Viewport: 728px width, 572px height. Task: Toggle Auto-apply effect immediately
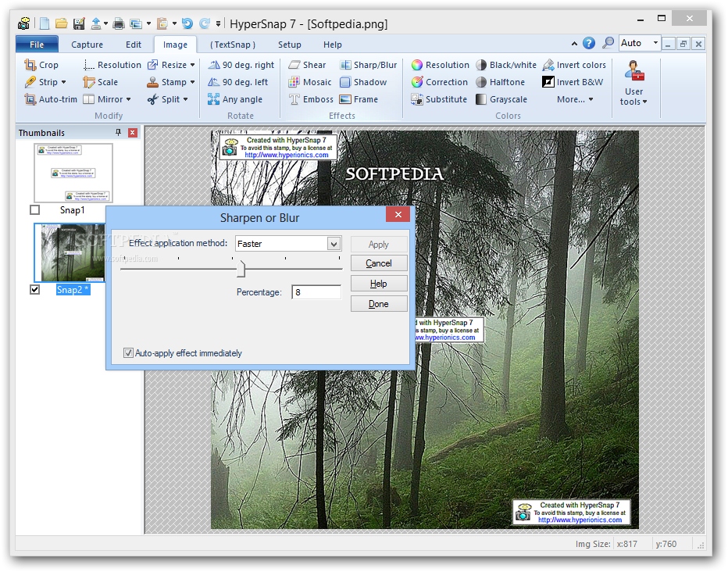click(x=128, y=353)
